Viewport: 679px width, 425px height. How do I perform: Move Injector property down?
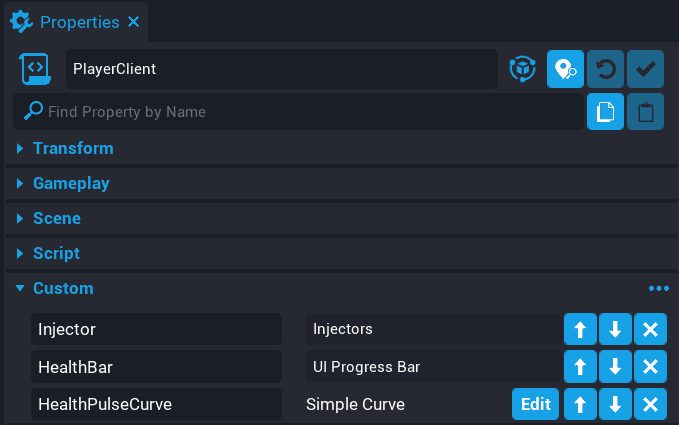pos(615,329)
